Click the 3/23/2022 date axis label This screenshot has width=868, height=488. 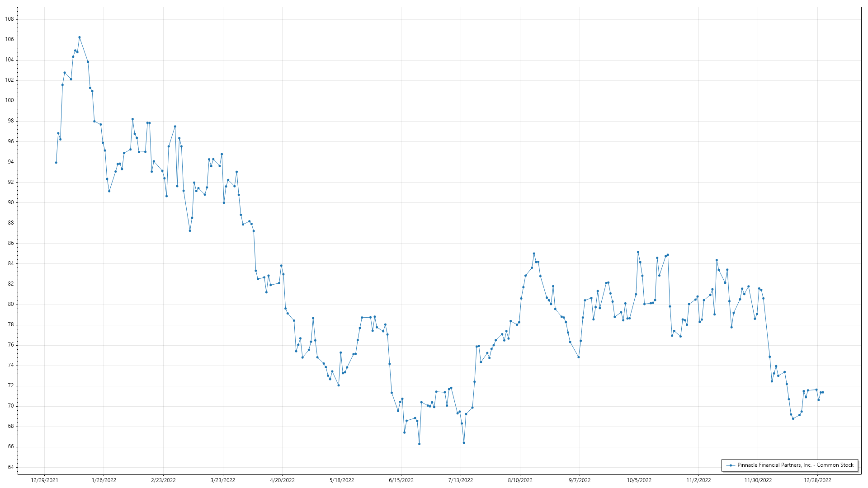pos(223,480)
